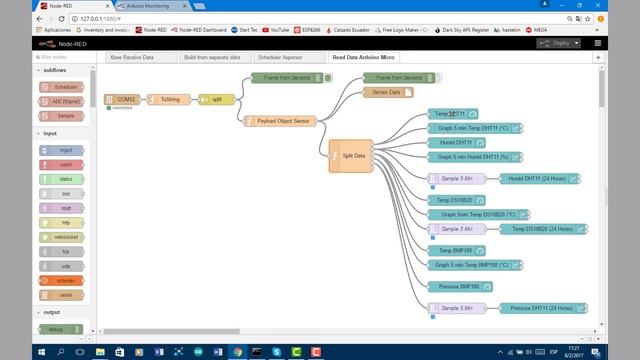This screenshot has height=360, width=640.
Task: Collapse the subflows palette category
Action: click(52, 70)
